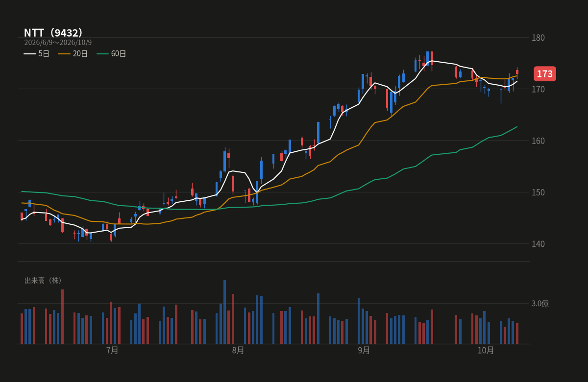Click the NTT（9432） chart title

click(53, 33)
